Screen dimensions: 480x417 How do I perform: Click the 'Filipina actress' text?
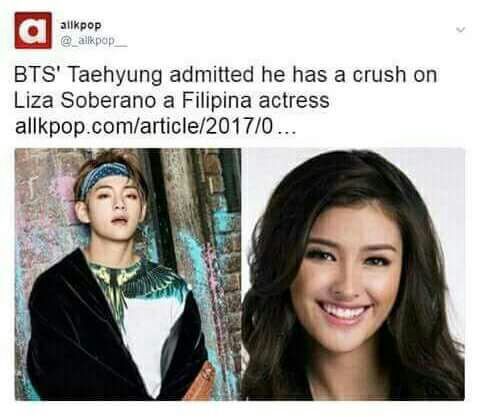[x=256, y=100]
